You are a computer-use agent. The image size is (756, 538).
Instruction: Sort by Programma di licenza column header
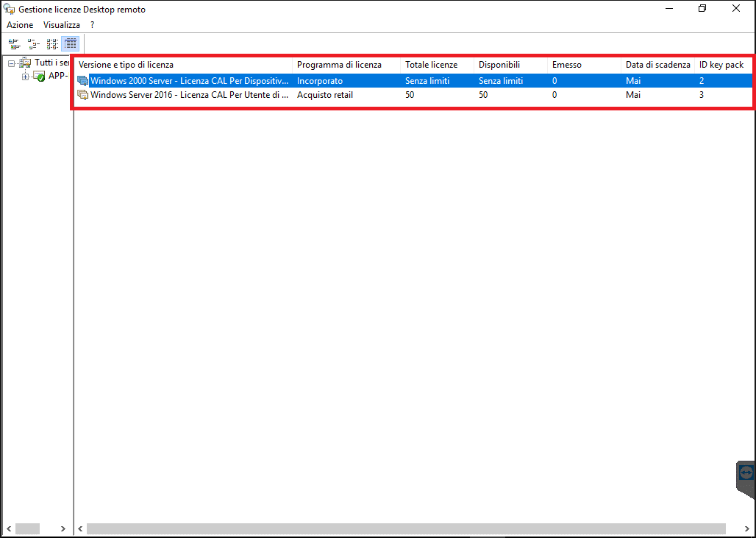click(x=346, y=65)
